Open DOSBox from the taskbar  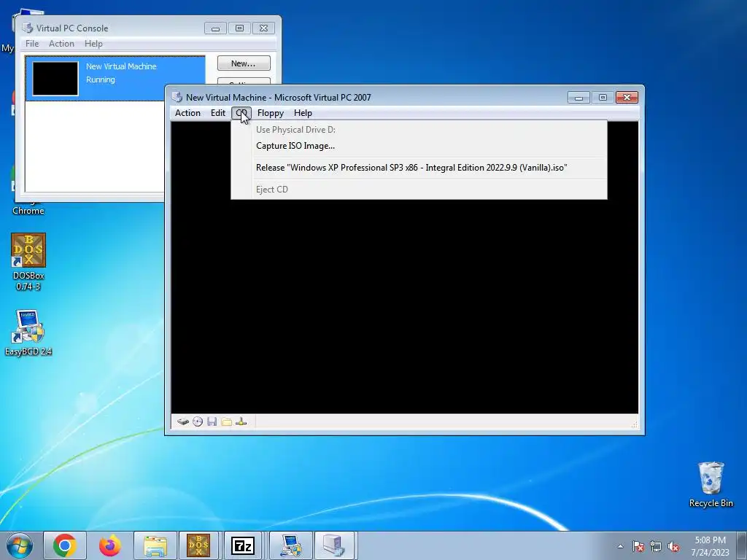coord(198,545)
